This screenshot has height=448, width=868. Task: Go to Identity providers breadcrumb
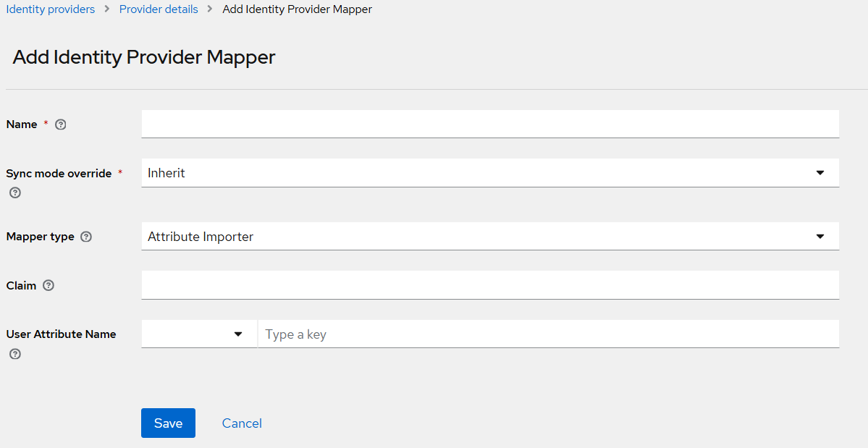[x=51, y=9]
